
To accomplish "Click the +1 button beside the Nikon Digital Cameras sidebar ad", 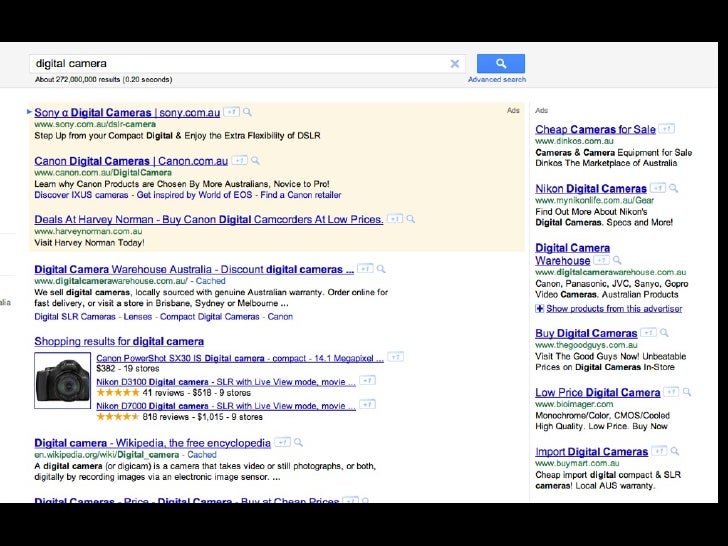I will [x=658, y=188].
